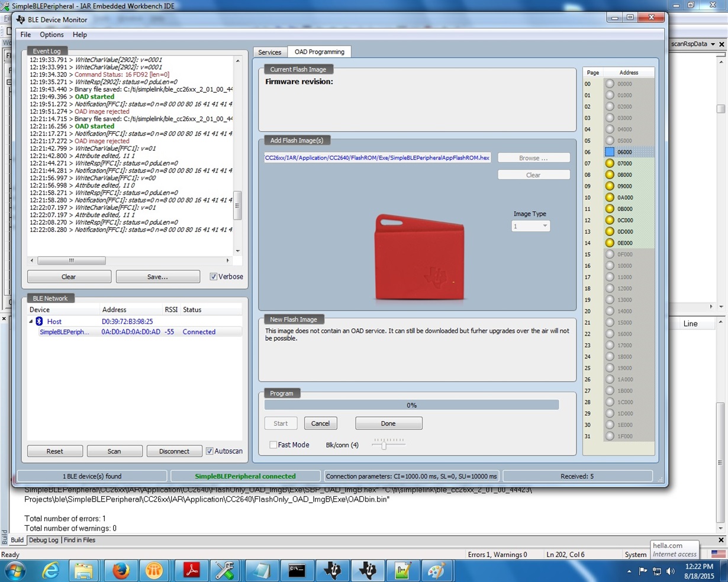Click the flash image file path field
The width and height of the screenshot is (728, 582).
pyautogui.click(x=378, y=158)
